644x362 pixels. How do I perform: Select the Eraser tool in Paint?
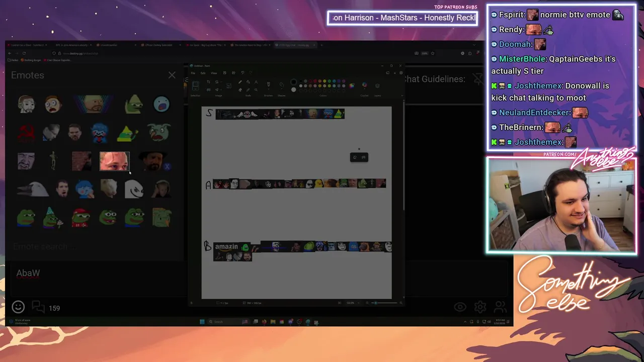coord(240,89)
